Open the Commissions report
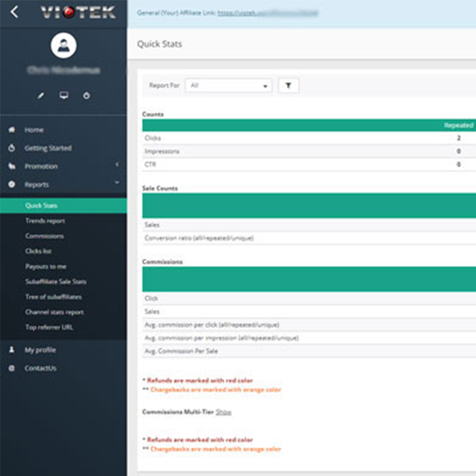Image resolution: width=476 pixels, height=476 pixels. 45,236
